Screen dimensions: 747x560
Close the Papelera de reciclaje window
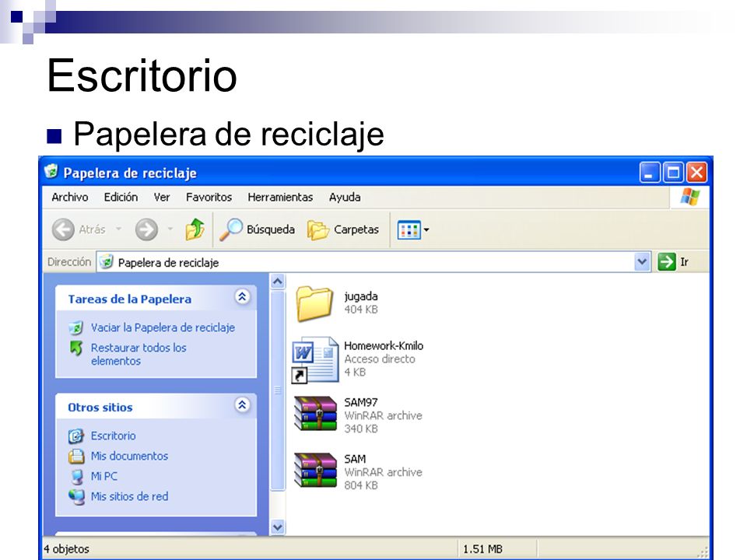(696, 173)
